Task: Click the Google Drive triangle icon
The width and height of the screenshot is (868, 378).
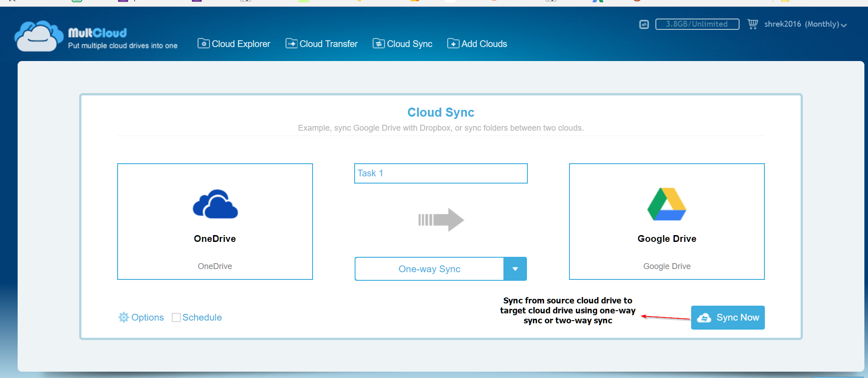Action: point(667,204)
